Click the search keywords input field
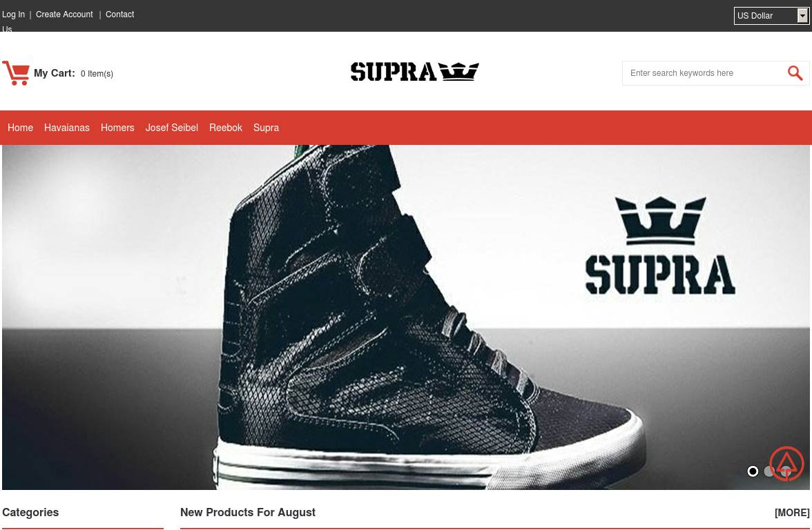 click(706, 73)
